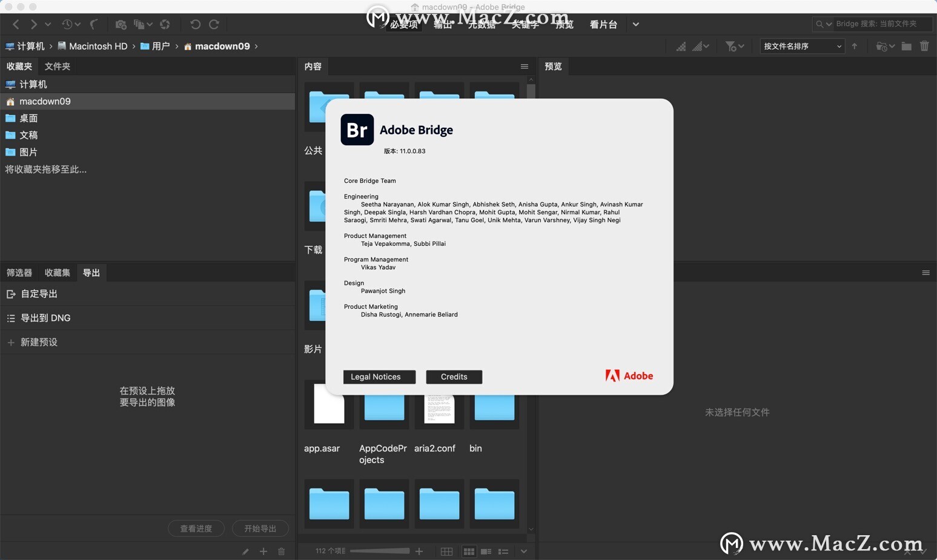Switch to the 导出 tab
This screenshot has height=560, width=937.
click(91, 272)
